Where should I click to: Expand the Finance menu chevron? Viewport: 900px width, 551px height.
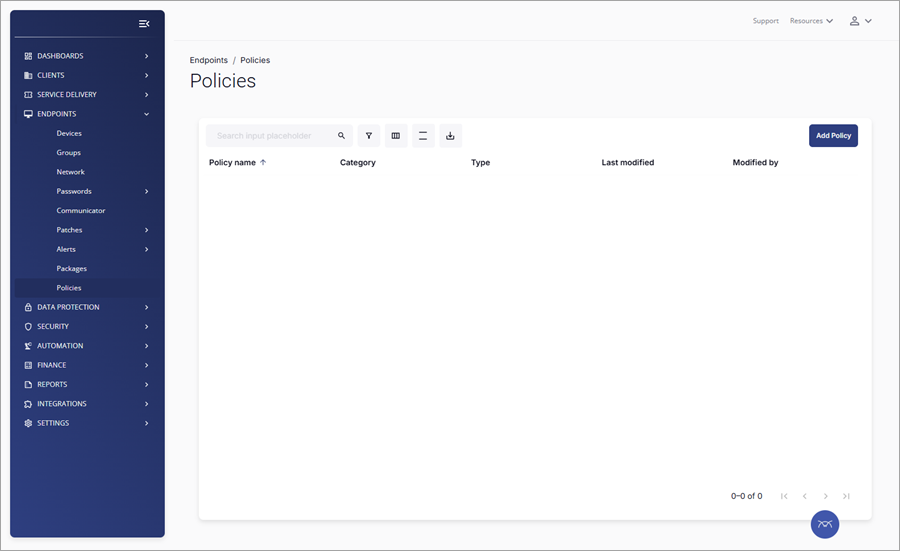(146, 365)
